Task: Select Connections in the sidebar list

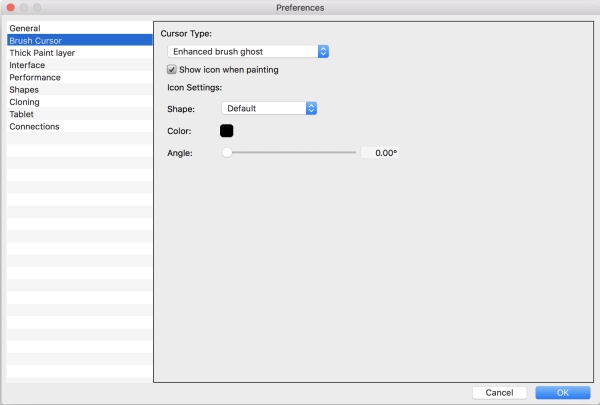Action: [x=34, y=127]
